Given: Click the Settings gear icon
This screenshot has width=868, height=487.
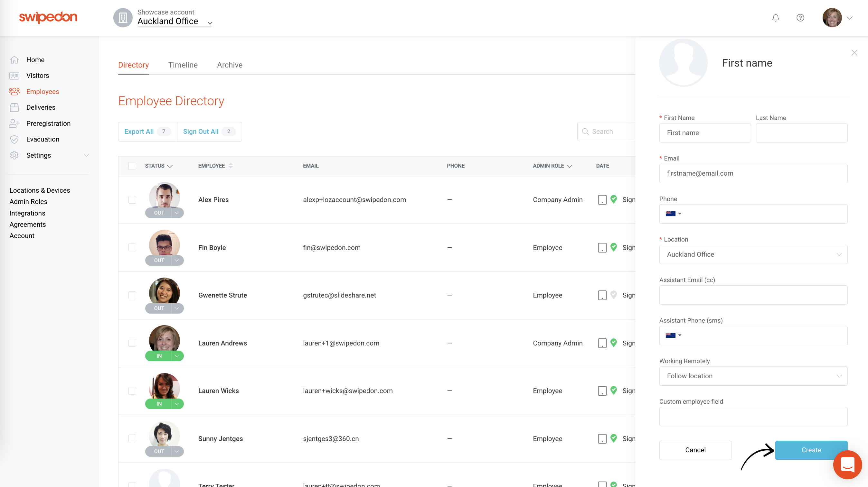Looking at the screenshot, I should [14, 155].
